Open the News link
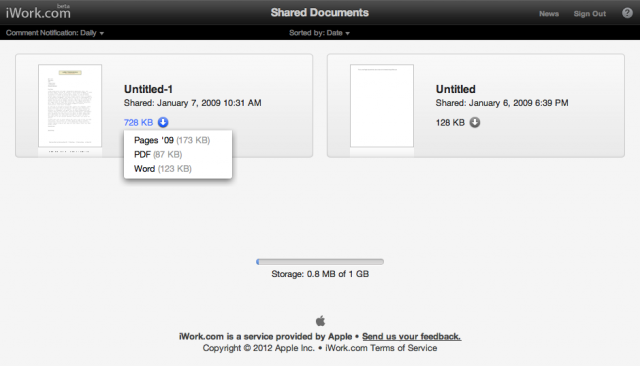Viewport: 640px width, 366px height. point(549,13)
